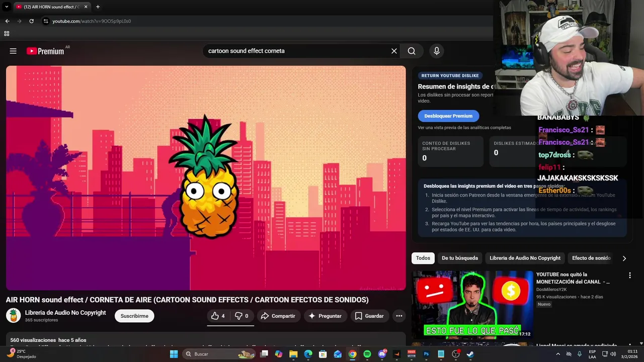Open OBS Studio from taskbar
644x362 pixels.
pyautogui.click(x=455, y=354)
